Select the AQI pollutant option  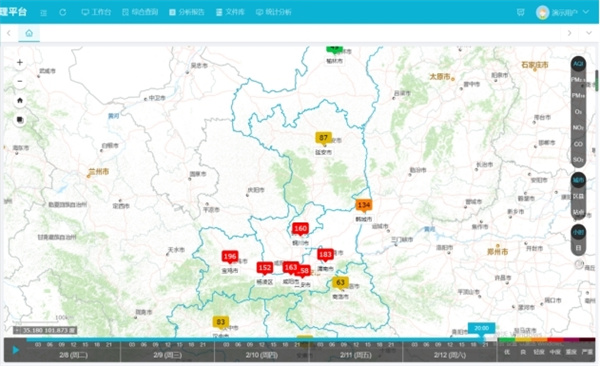pyautogui.click(x=578, y=64)
